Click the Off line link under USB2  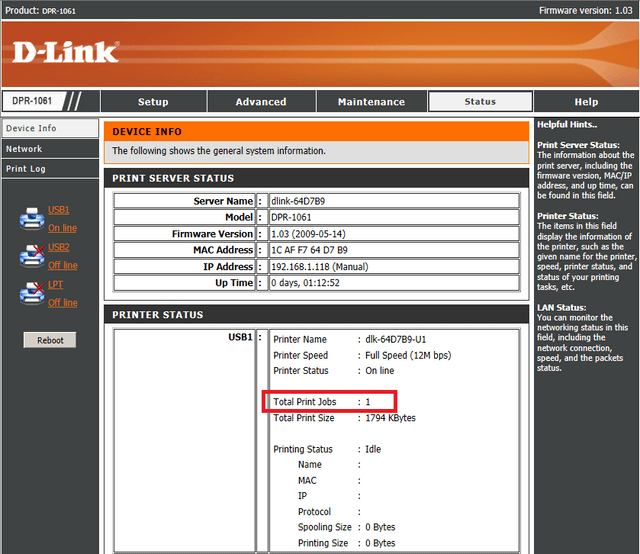[63, 265]
